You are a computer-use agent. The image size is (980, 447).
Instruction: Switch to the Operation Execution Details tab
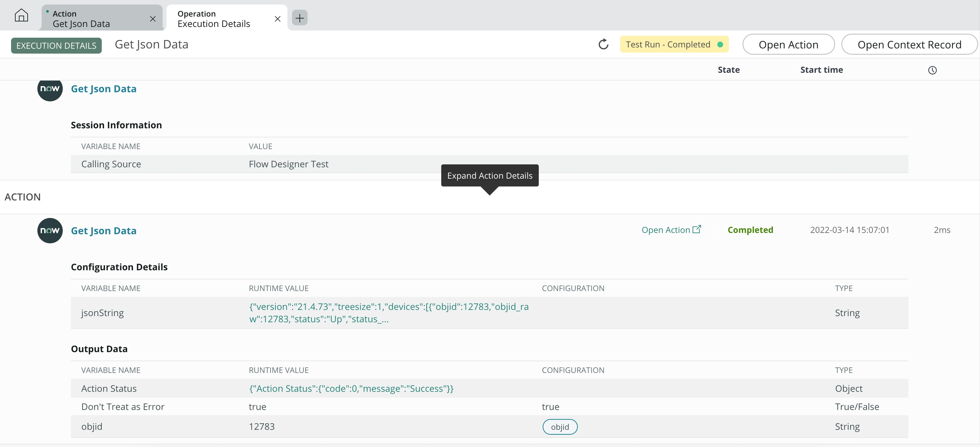pos(213,18)
